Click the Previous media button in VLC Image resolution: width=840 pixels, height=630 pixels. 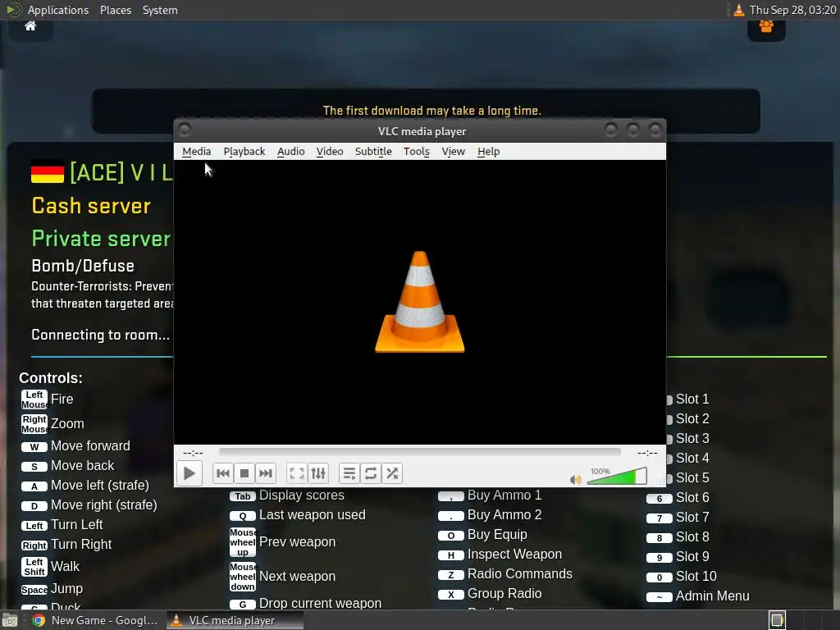click(x=223, y=473)
